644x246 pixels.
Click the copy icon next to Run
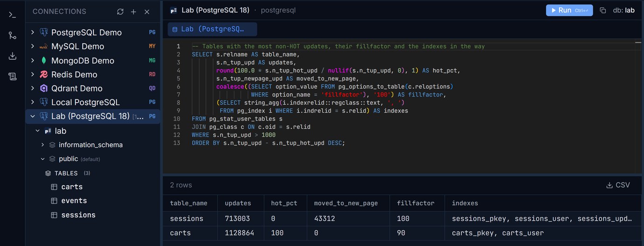[x=602, y=10]
